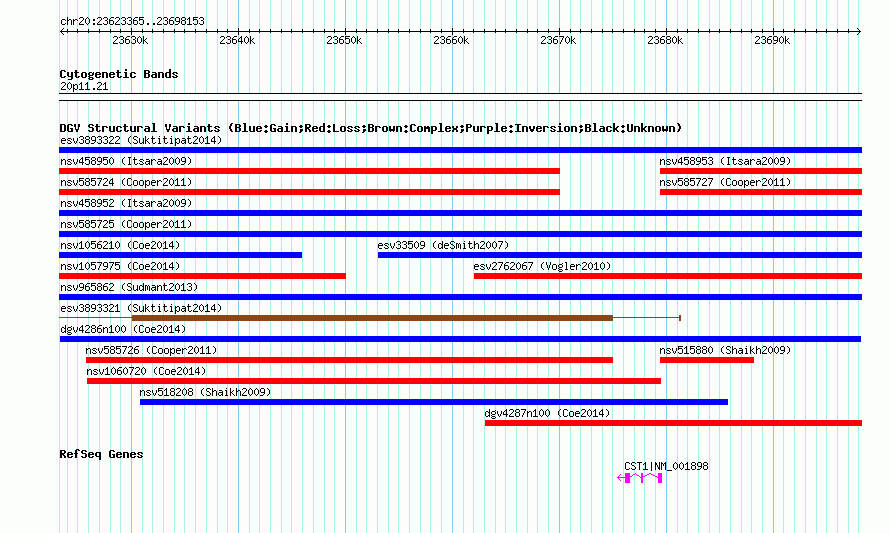Click the 23650k ruler mark
The width and height of the screenshot is (890, 533).
344,40
